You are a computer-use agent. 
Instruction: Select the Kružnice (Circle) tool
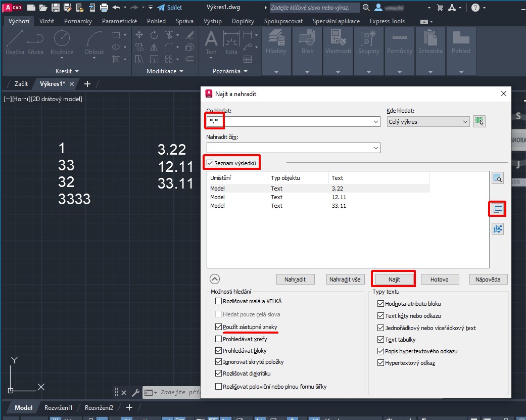tap(61, 39)
